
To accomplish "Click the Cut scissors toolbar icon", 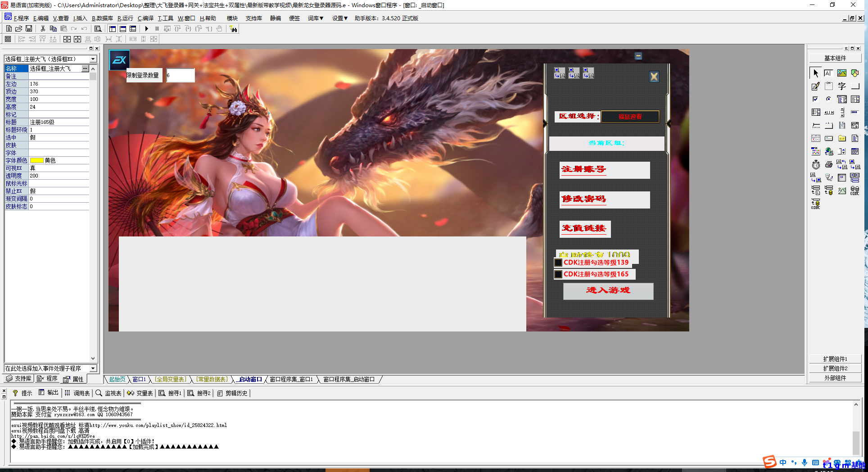I will 43,29.
